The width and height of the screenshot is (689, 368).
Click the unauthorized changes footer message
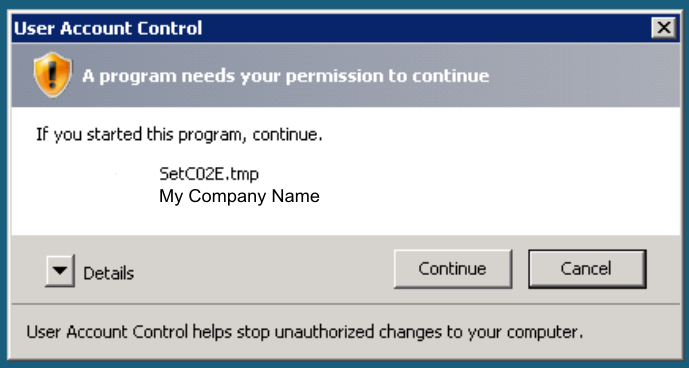point(305,332)
